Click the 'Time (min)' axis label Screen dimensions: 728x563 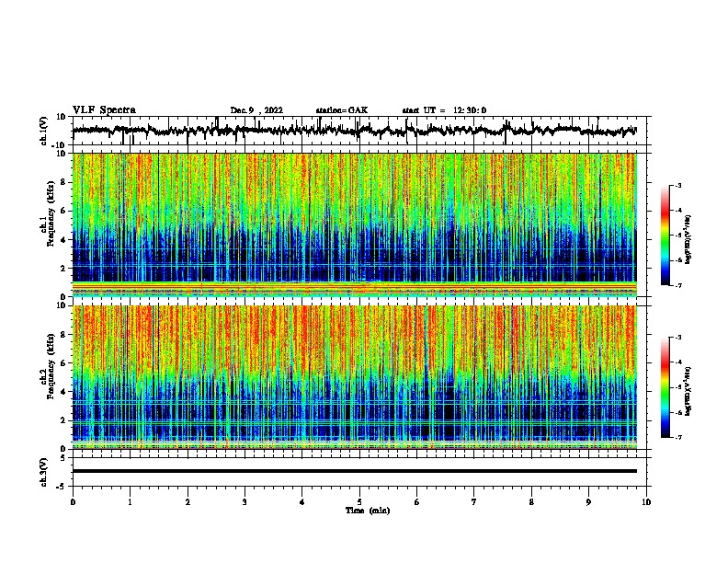(368, 511)
